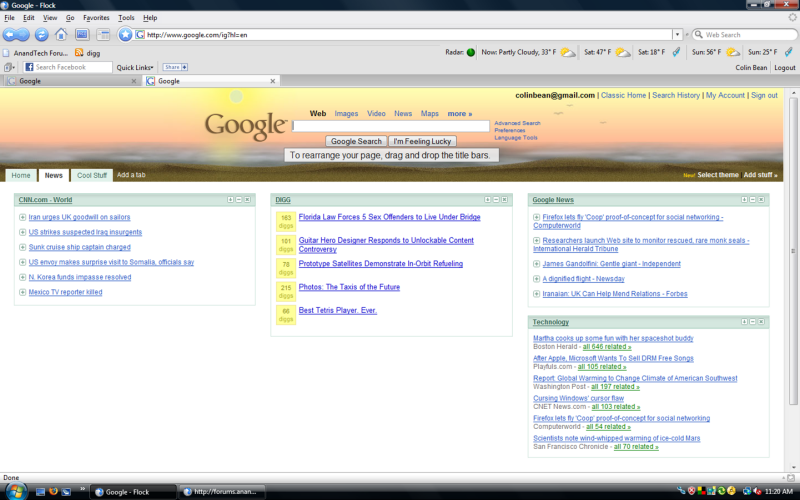Launch Firefox from quick launch
800x500 pixels.
click(53, 492)
